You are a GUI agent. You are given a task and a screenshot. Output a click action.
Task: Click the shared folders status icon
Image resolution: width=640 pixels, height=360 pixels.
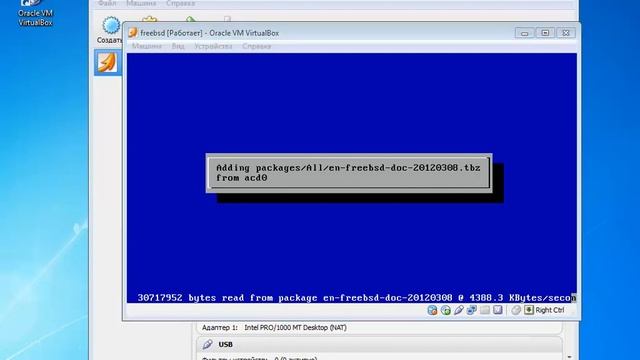pyautogui.click(x=485, y=310)
